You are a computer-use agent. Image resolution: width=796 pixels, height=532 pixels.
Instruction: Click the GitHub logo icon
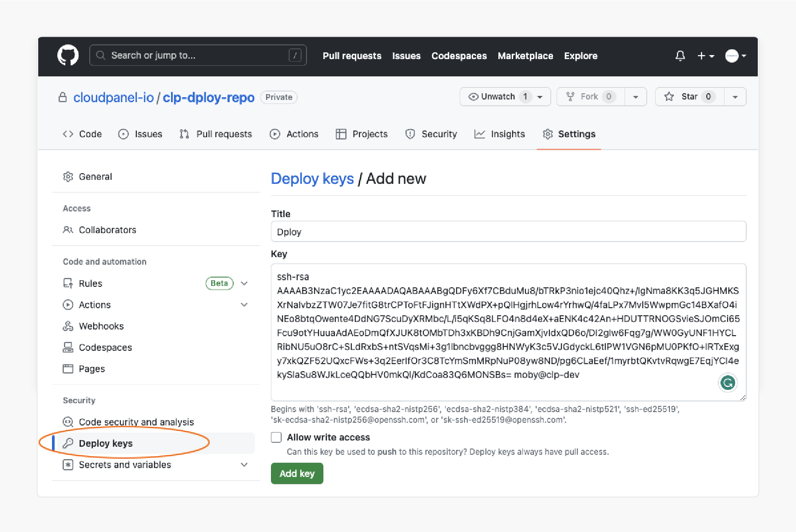click(68, 56)
